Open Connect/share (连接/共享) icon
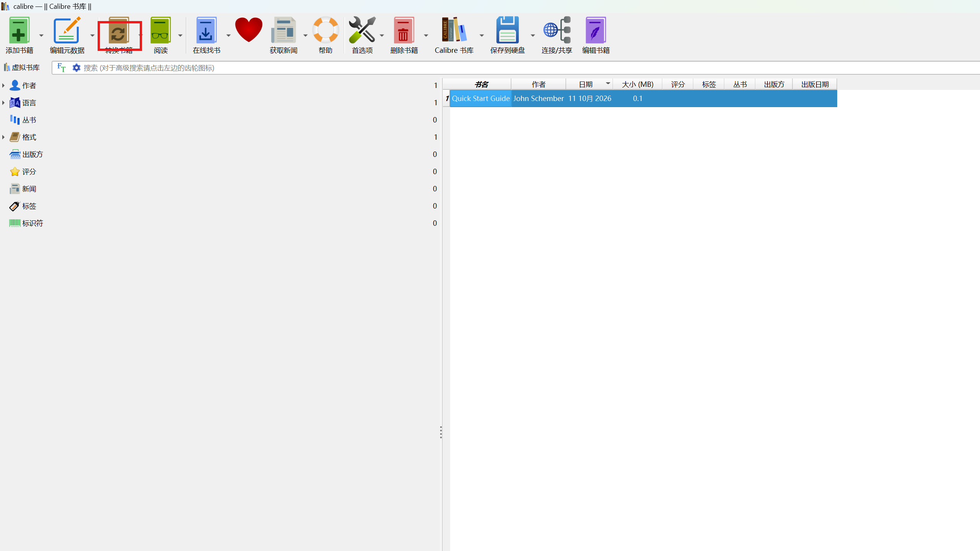This screenshot has width=980, height=551. pos(557,30)
